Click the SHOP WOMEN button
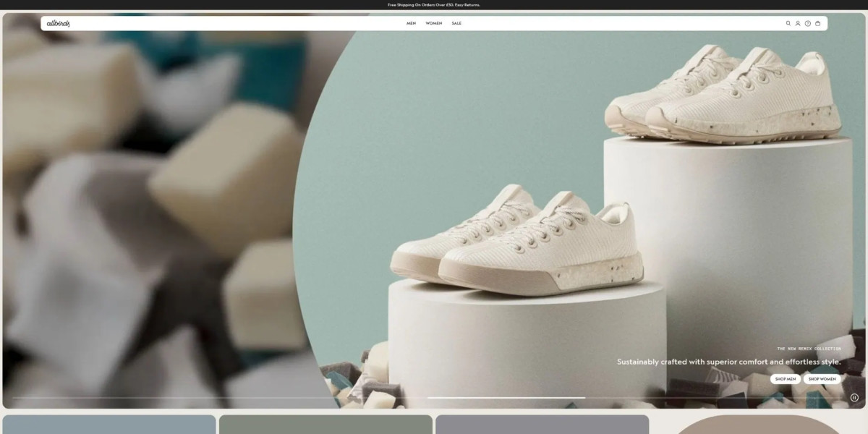 tap(822, 379)
